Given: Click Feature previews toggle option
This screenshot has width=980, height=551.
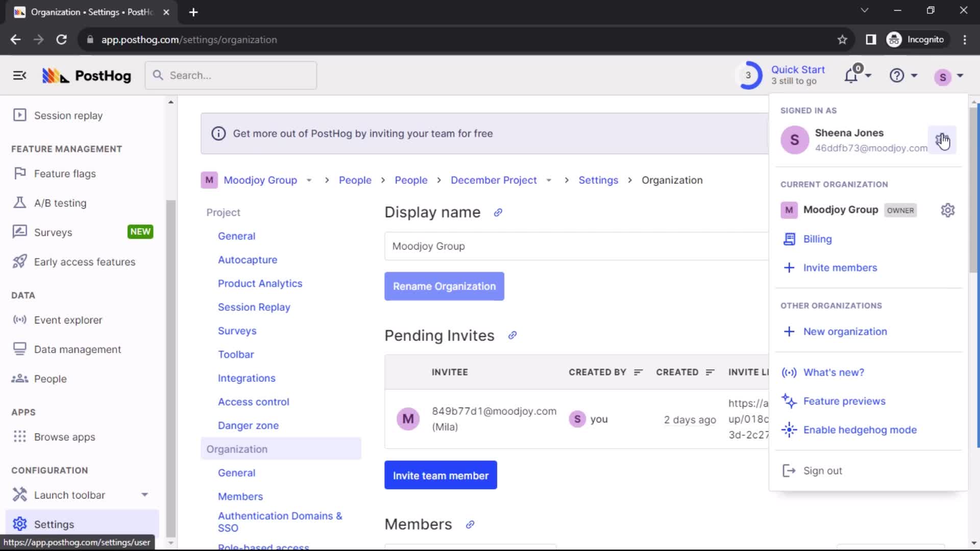Looking at the screenshot, I should pos(845,400).
